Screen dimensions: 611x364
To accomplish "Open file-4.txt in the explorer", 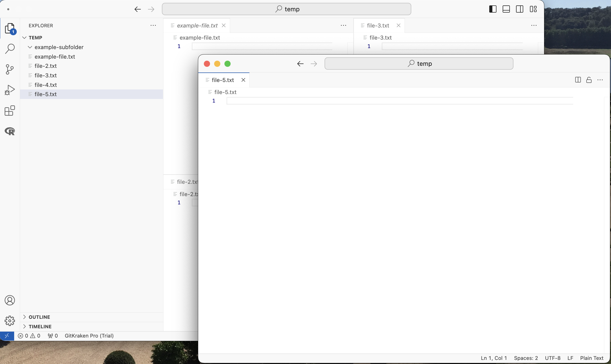I will (46, 85).
